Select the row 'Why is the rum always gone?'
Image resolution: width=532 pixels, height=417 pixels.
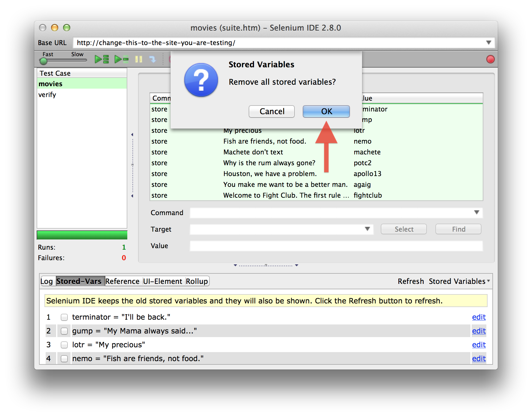coord(316,163)
